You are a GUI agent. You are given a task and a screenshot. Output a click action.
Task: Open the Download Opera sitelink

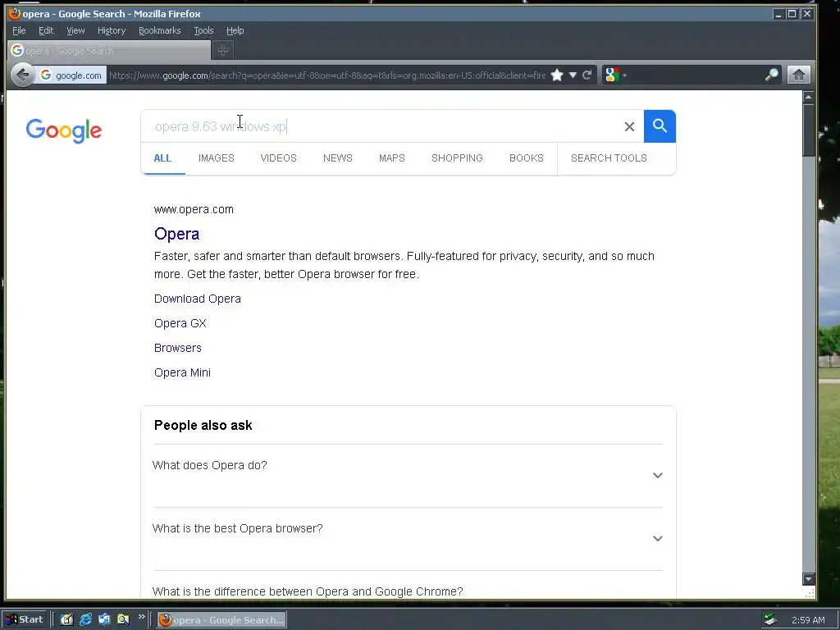(x=198, y=299)
